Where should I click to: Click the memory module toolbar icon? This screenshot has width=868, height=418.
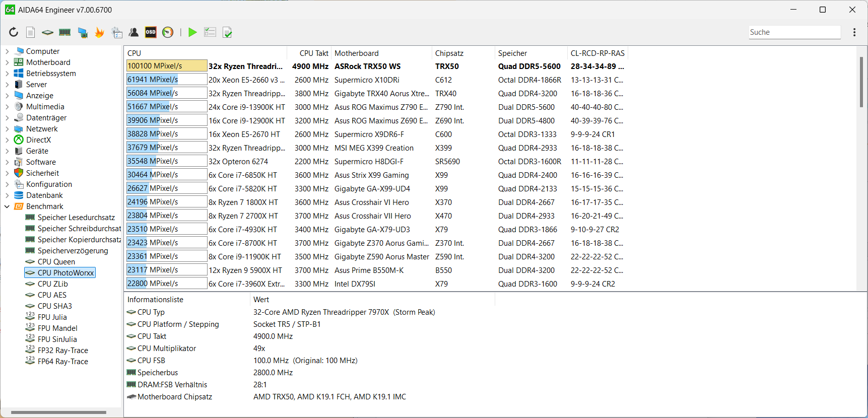coord(65,32)
